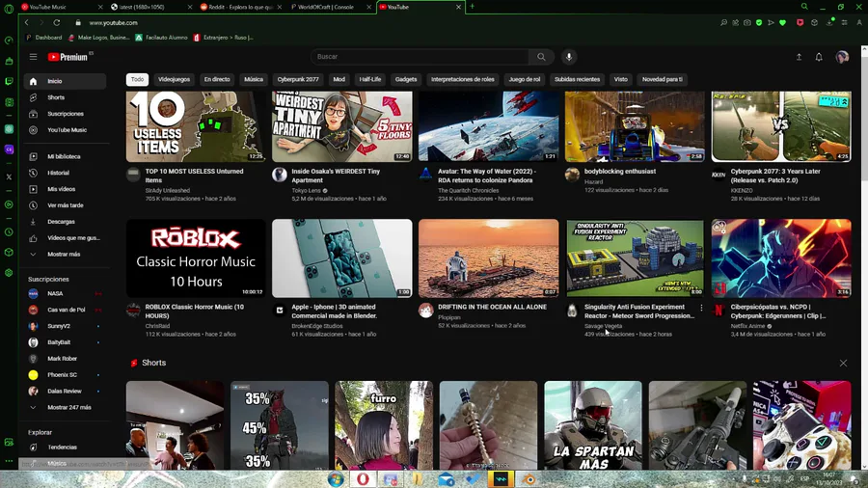Screen dimensions: 868x488
Task: Open Mi biblioteca in the sidebar
Action: [x=65, y=156]
